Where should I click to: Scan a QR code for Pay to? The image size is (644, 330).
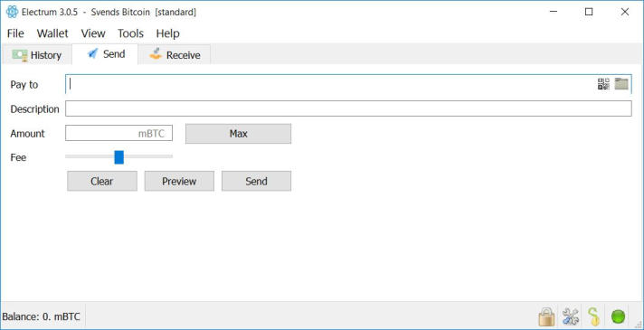[x=603, y=84]
